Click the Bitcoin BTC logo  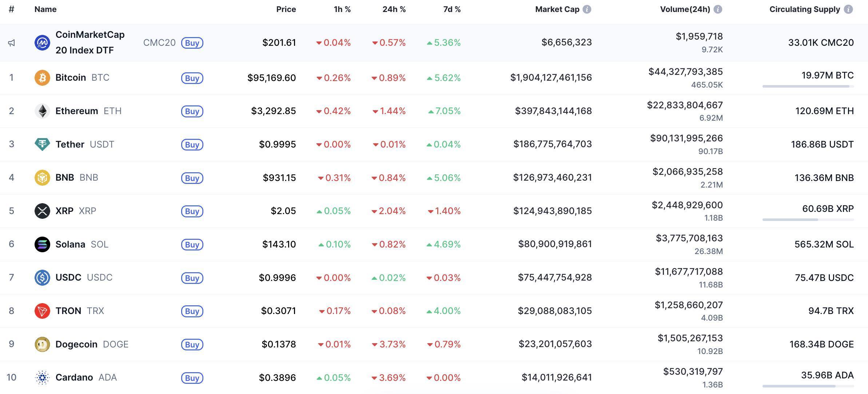point(42,77)
